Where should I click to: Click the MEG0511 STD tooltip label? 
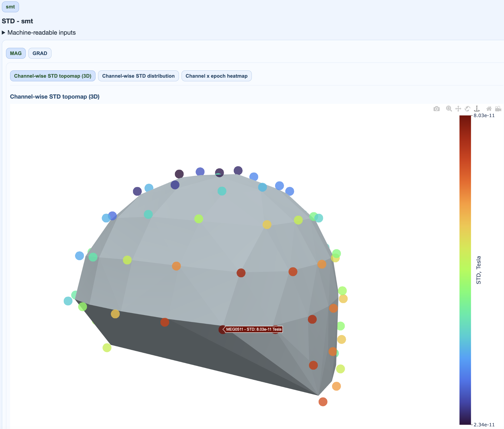pos(254,329)
